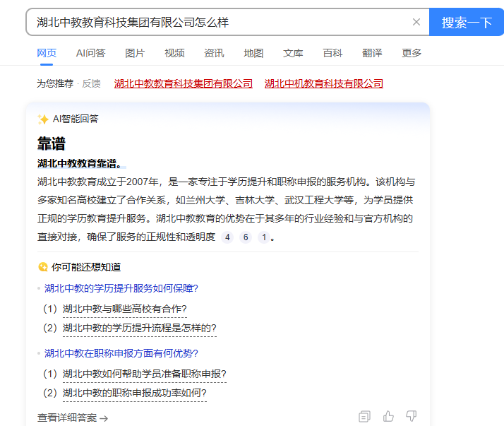
Task: Open question 湖北中教如何帮助学员准备职称申报?
Action: tap(145, 374)
